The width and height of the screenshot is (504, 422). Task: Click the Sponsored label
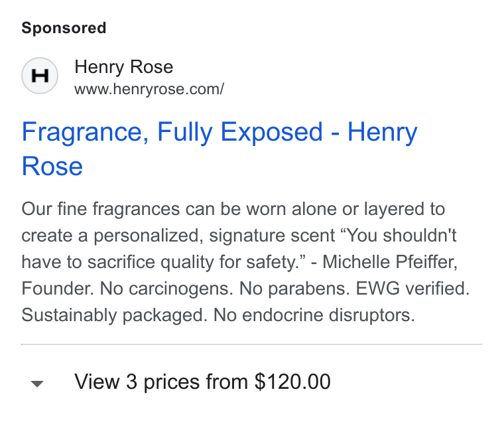pos(64,28)
